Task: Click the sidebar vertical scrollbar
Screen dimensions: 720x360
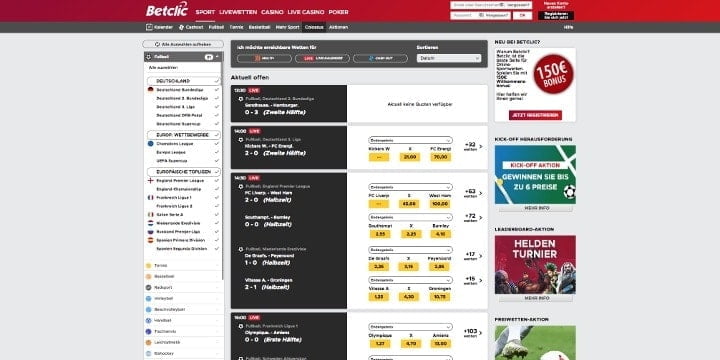Action: [223, 165]
